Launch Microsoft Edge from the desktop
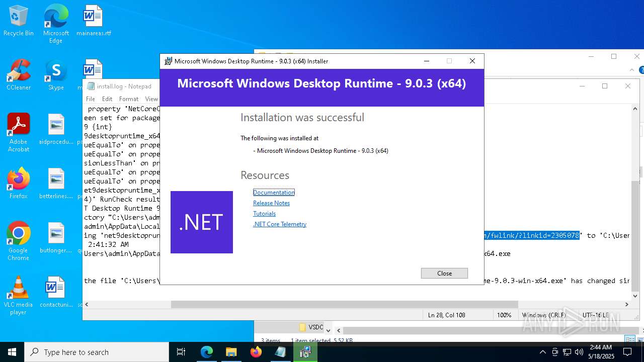The width and height of the screenshot is (644, 362). (x=56, y=24)
